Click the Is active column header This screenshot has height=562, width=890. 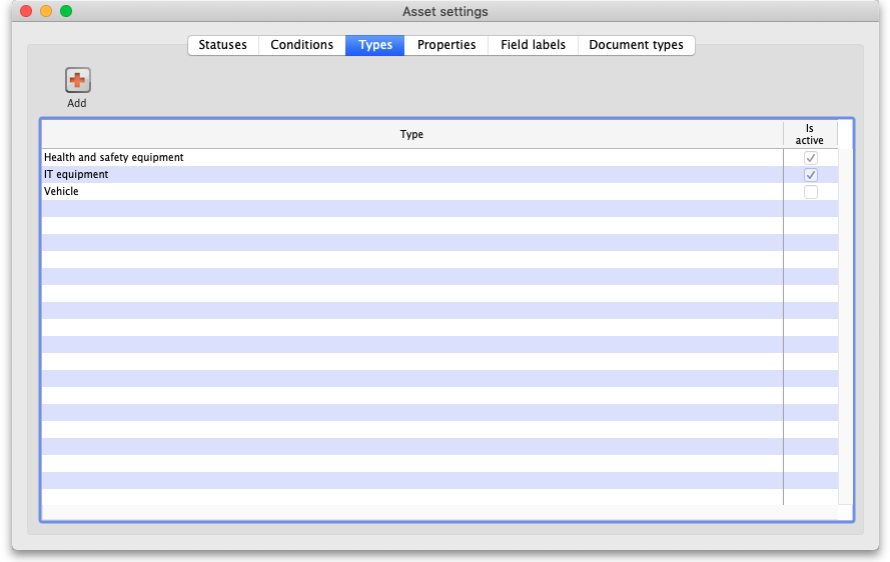809,135
